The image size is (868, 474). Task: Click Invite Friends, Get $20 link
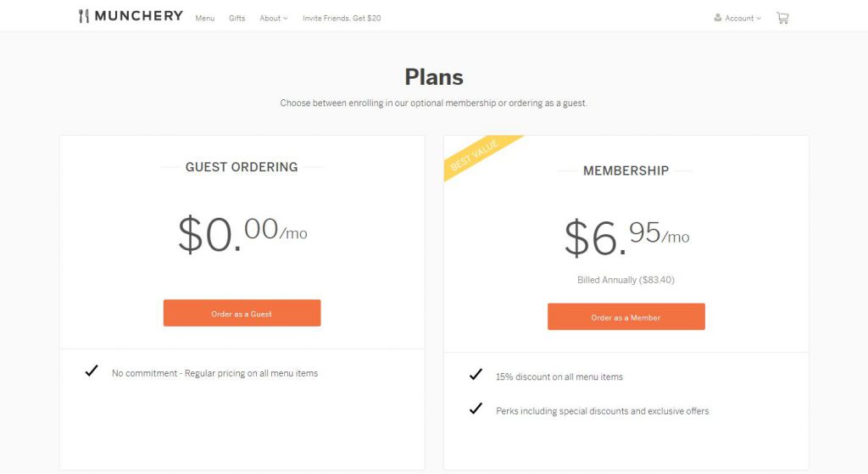[342, 19]
